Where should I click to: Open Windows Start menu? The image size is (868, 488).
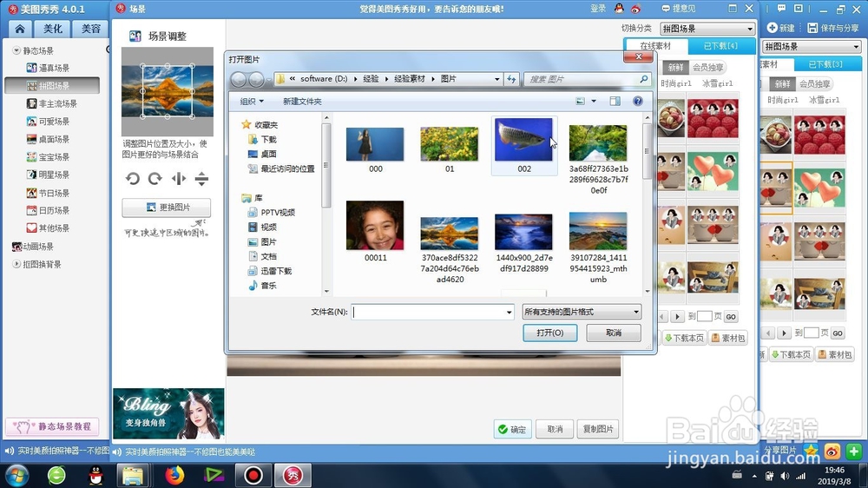click(x=16, y=475)
